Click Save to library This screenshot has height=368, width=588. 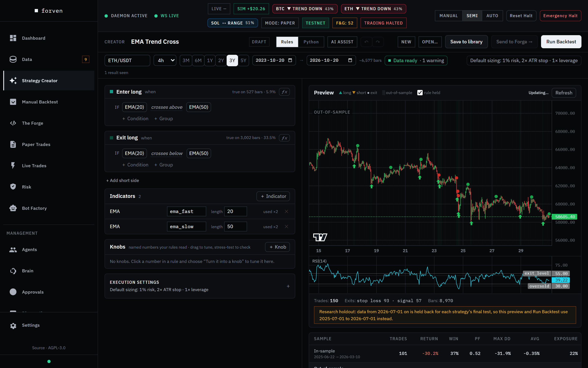pyautogui.click(x=466, y=42)
